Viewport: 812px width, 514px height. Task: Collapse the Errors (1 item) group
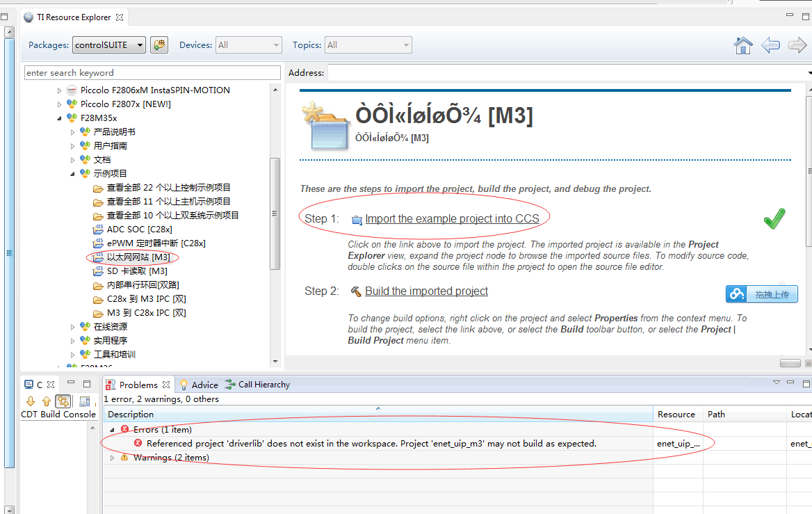coord(112,430)
